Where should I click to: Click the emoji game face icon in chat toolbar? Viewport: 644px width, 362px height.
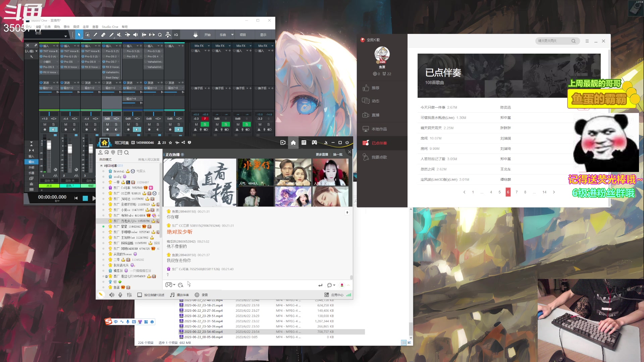pos(169,285)
